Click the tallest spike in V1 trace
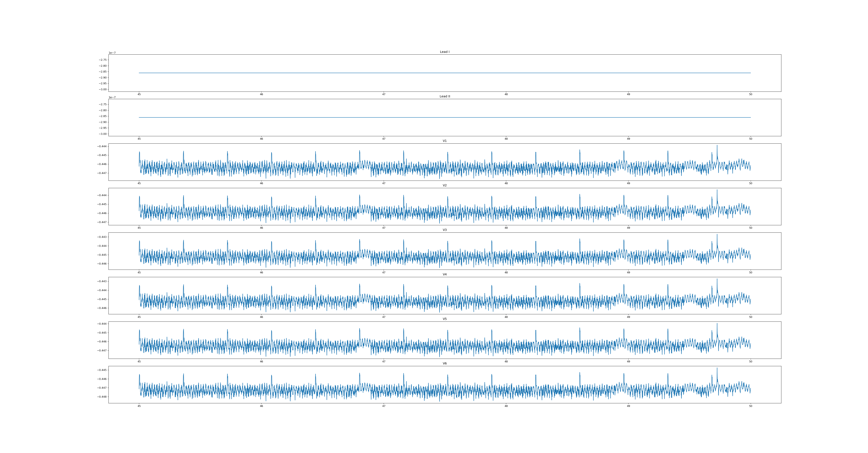Viewport: 868px width, 453px height. point(717,146)
